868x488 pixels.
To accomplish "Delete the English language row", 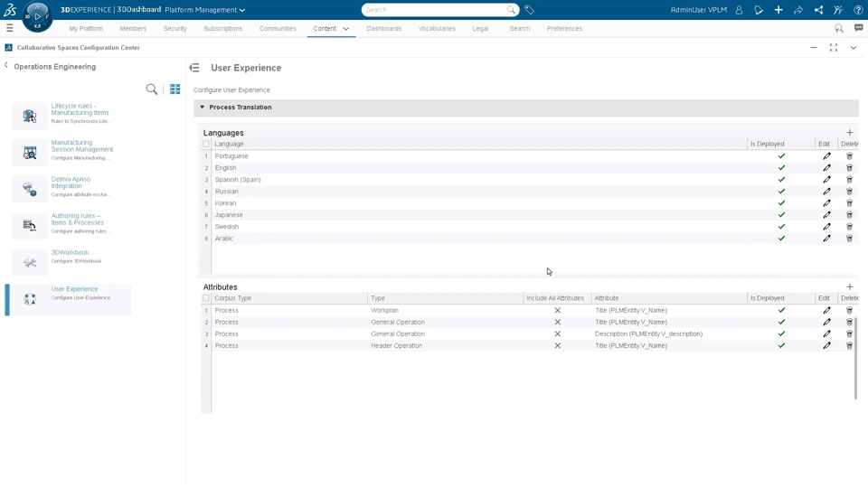I will [849, 168].
